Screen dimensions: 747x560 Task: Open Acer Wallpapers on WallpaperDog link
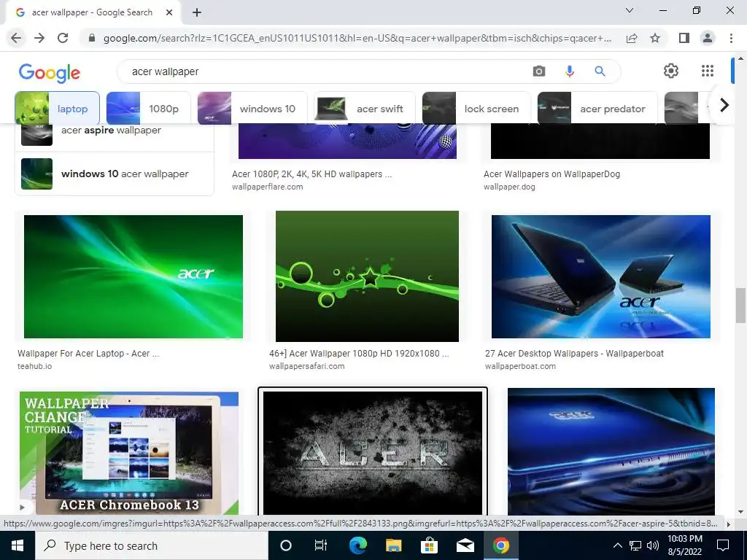point(551,174)
